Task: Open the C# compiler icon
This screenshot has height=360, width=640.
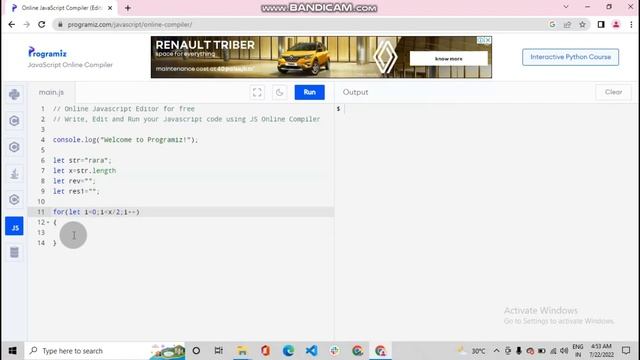Action: pos(14,200)
